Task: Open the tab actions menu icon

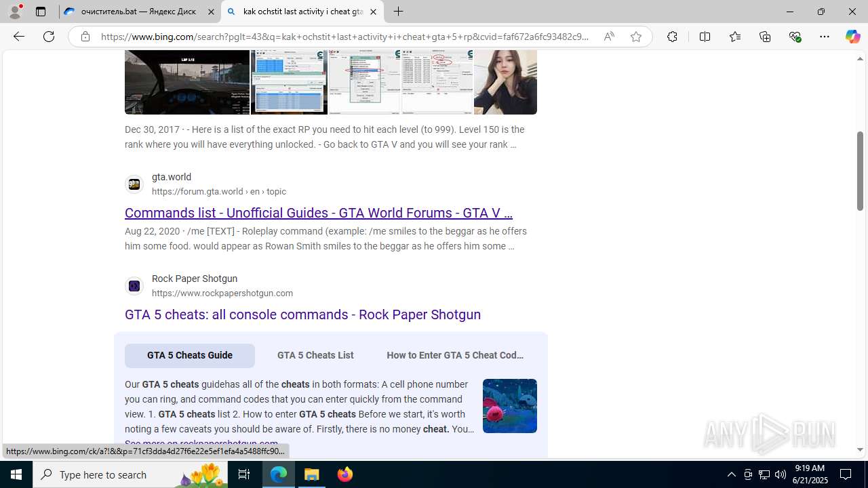Action: (41, 12)
